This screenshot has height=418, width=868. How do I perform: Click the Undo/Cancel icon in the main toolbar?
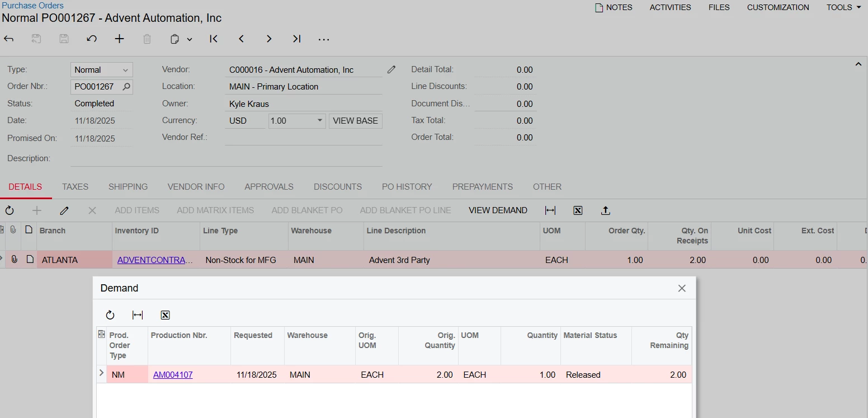pyautogui.click(x=92, y=39)
